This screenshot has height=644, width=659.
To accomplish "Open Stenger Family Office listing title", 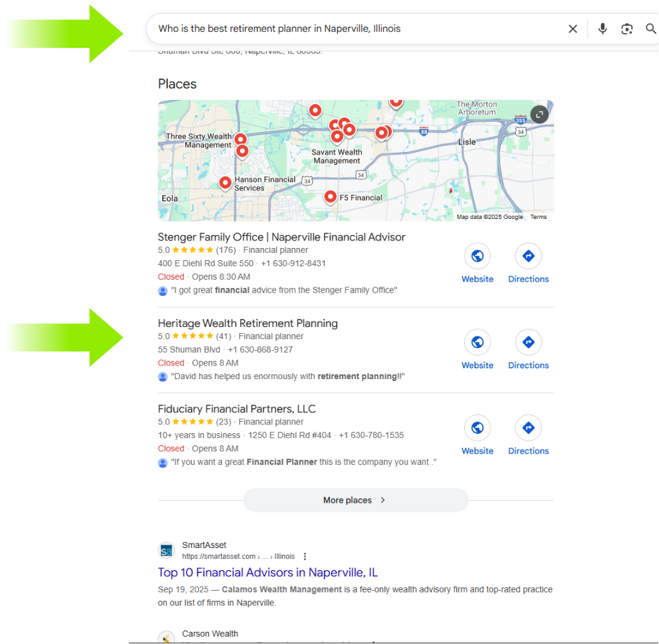I will [x=282, y=237].
